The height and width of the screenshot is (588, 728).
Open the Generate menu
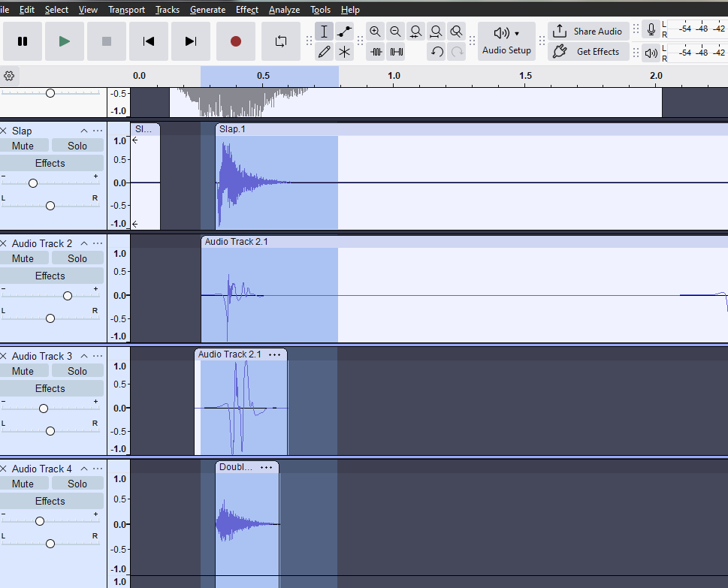point(207,10)
